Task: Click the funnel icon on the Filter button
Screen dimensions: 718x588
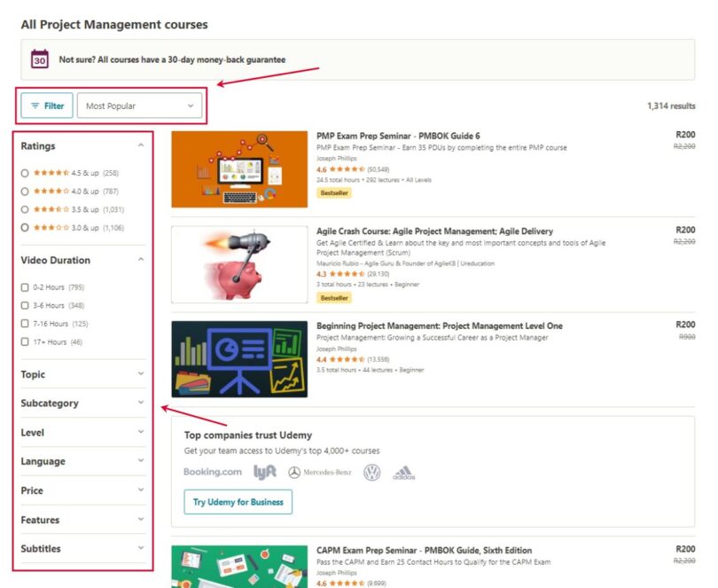Action: [x=34, y=105]
